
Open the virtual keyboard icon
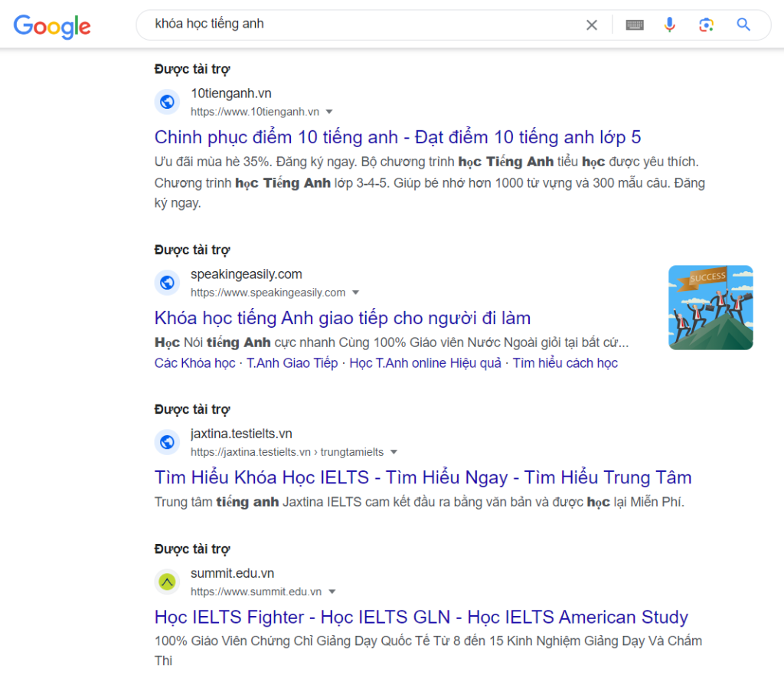pos(635,25)
